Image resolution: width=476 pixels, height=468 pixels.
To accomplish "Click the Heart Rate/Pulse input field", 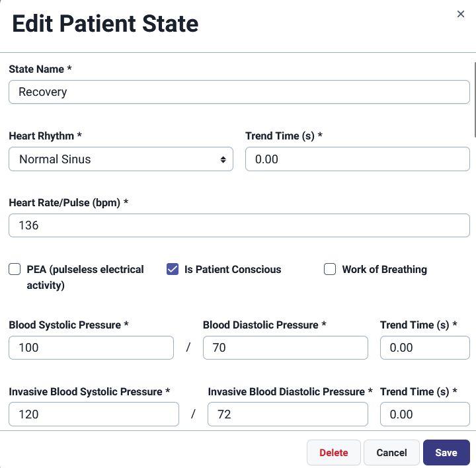I will 239,225.
